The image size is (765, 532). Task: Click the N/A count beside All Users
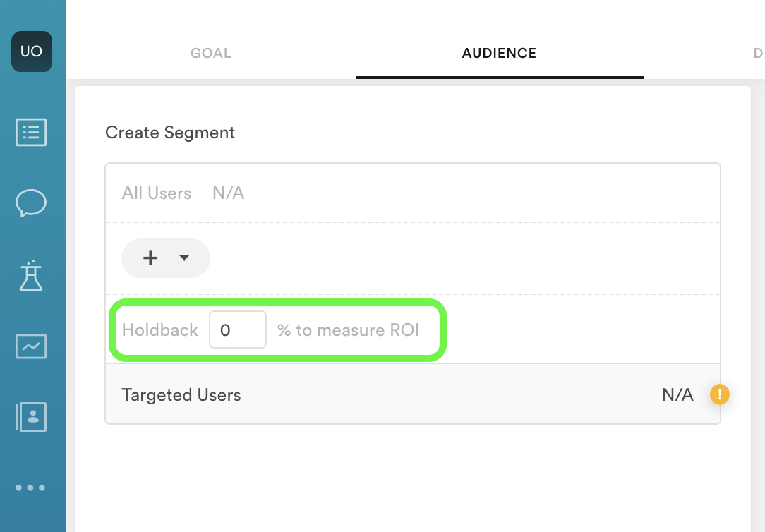click(x=229, y=193)
